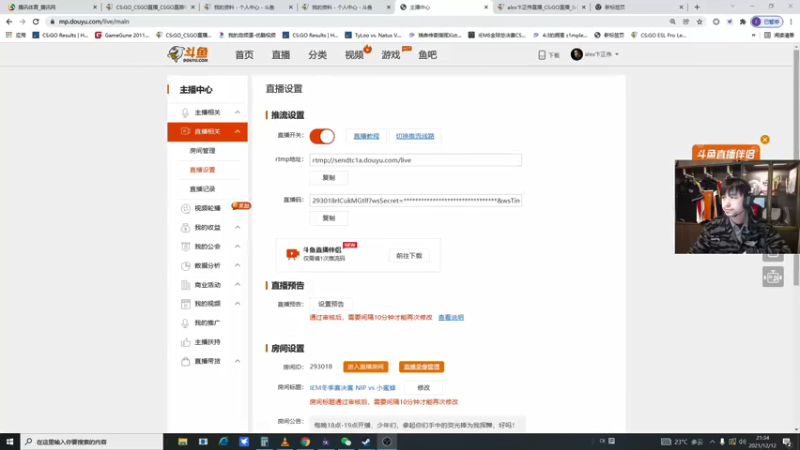
Task: Click 修改 to edit the room title
Action: click(x=423, y=388)
